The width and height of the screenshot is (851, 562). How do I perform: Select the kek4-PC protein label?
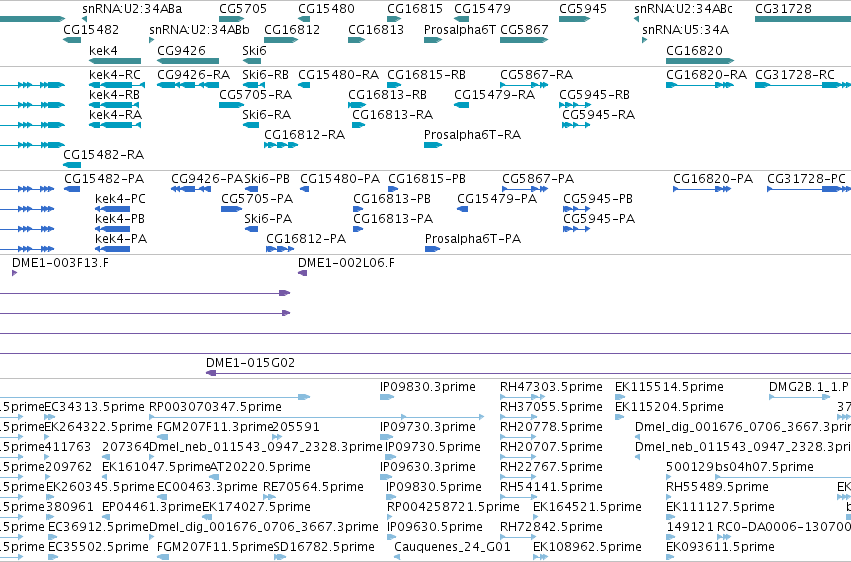120,199
